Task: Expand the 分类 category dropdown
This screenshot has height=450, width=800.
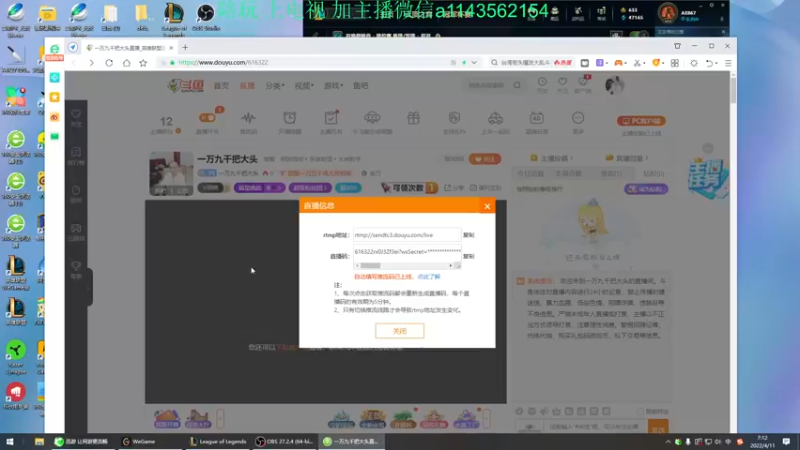Action: point(274,86)
